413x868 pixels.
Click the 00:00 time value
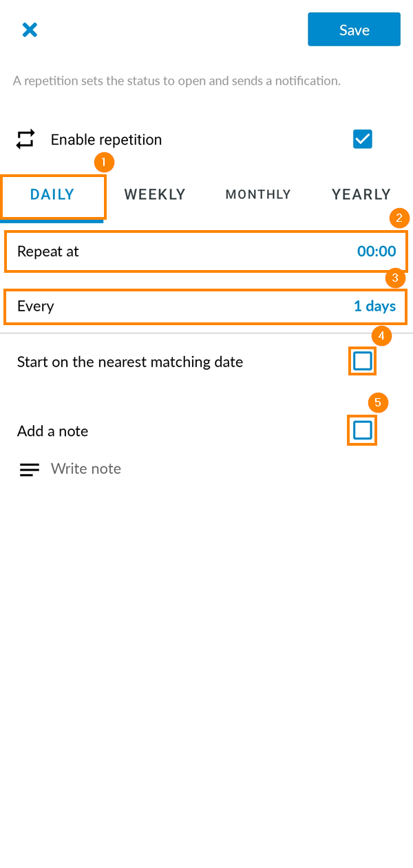(377, 251)
